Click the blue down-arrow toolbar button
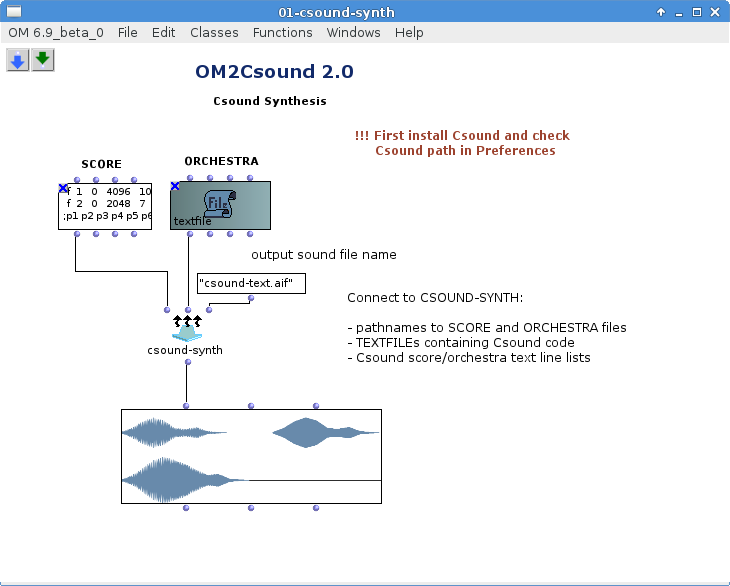 (x=18, y=60)
